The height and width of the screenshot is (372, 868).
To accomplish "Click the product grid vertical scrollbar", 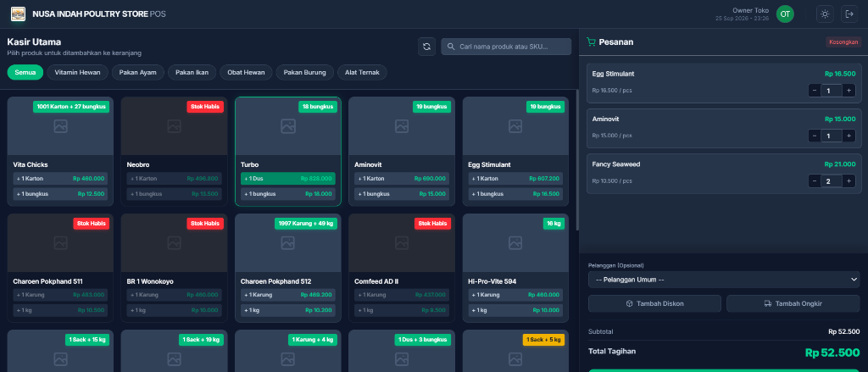I will [577, 160].
